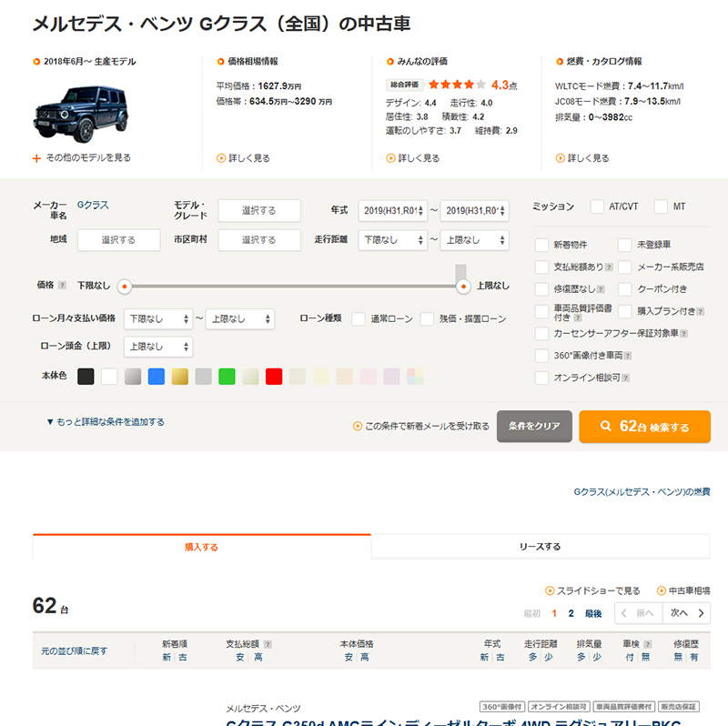
Task: Click help icon beside オンライン相談可
Action: 626,378
